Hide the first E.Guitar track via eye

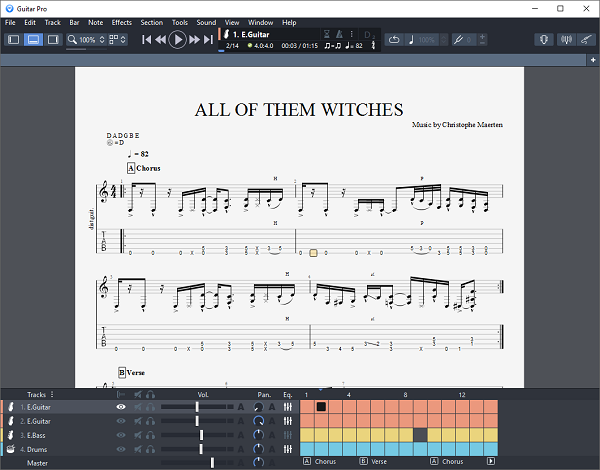121,407
